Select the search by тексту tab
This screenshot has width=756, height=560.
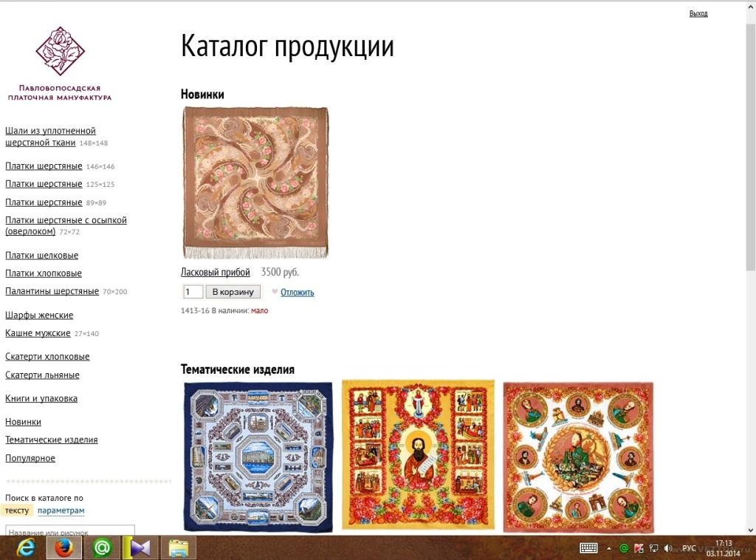coord(17,511)
